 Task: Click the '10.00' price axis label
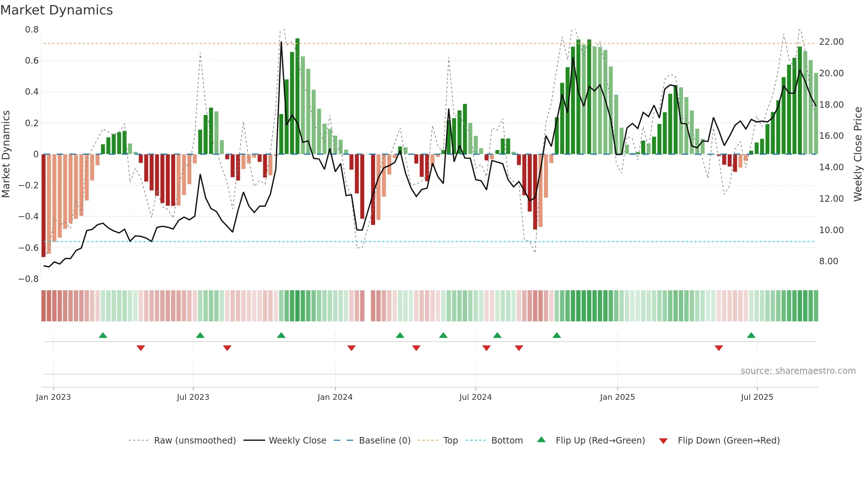pyautogui.click(x=831, y=230)
